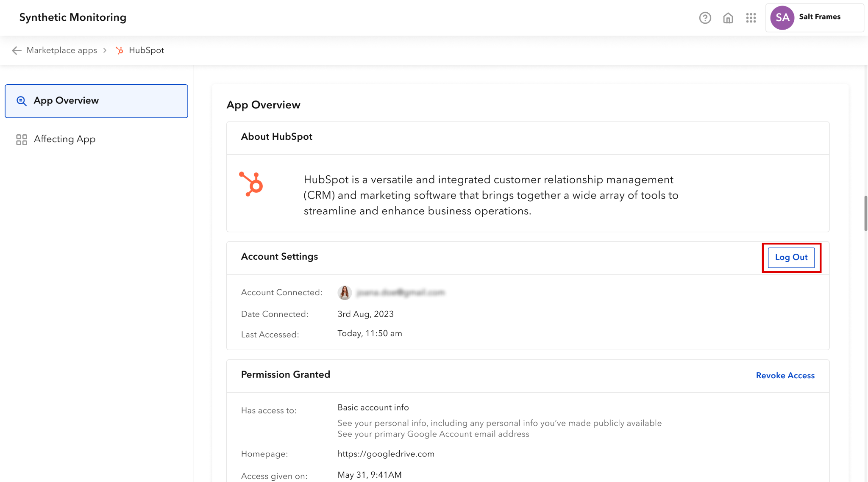Click the Synthetic Monitoring title
868x482 pixels.
pos(73,17)
